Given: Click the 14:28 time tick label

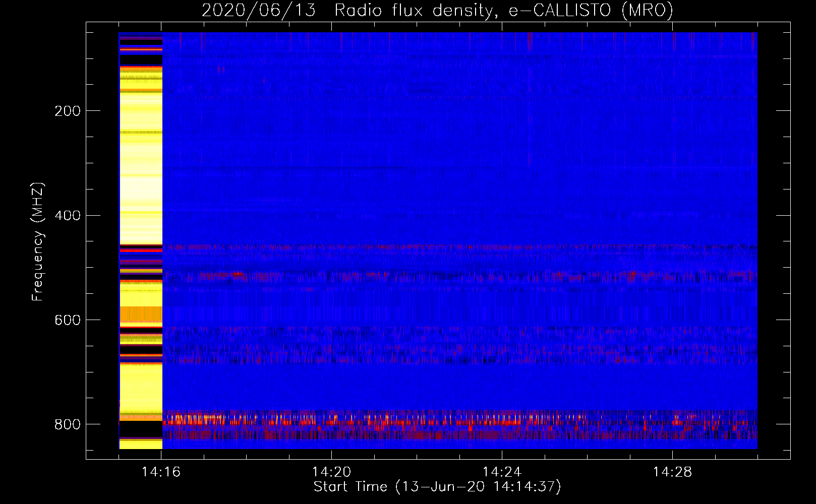Looking at the screenshot, I should 673,472.
